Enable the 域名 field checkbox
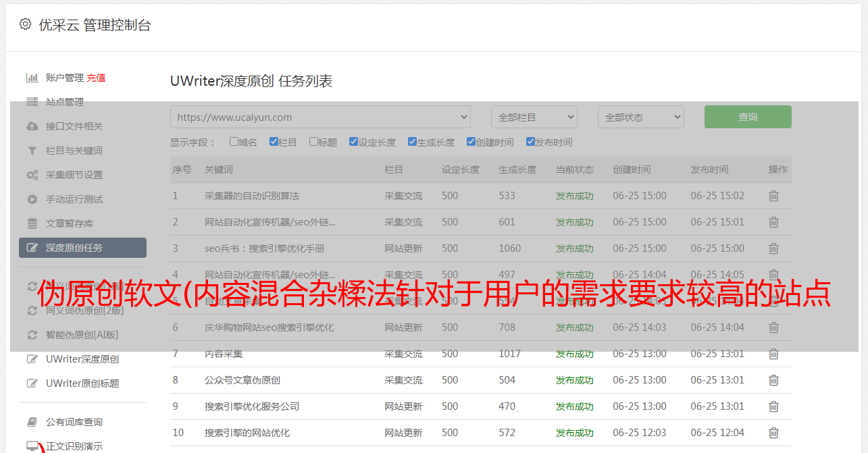 pyautogui.click(x=234, y=142)
